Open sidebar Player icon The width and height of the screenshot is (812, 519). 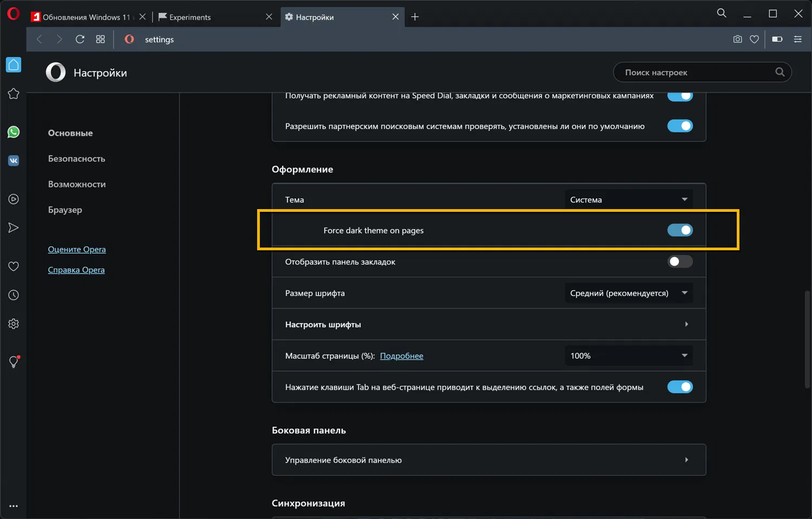(x=14, y=199)
